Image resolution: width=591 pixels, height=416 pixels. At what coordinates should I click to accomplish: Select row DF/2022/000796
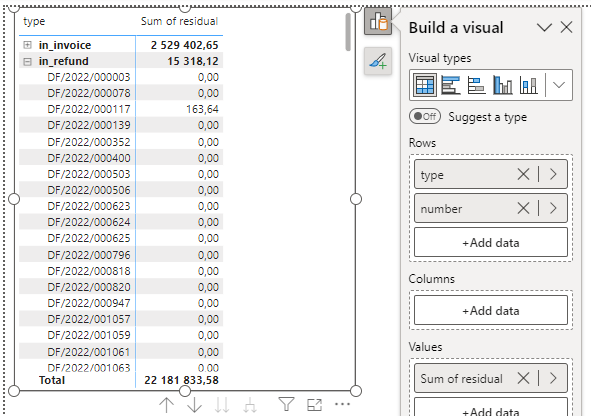[89, 255]
